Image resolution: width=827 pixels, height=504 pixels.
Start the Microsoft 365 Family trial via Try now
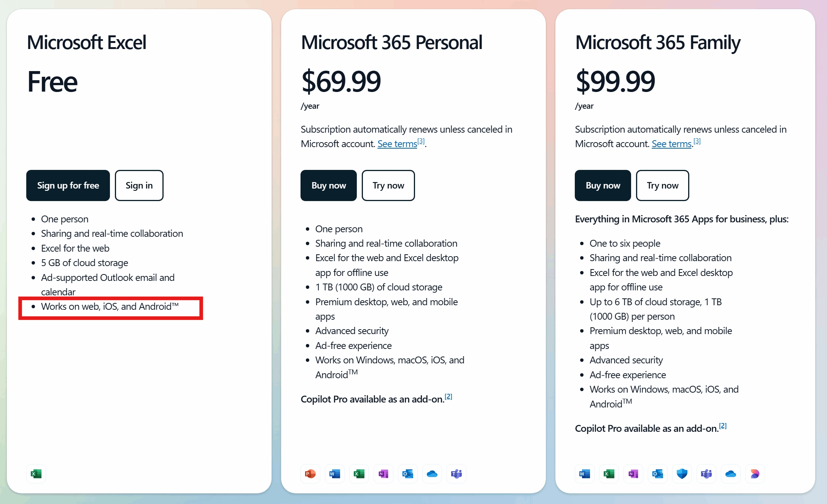coord(662,185)
